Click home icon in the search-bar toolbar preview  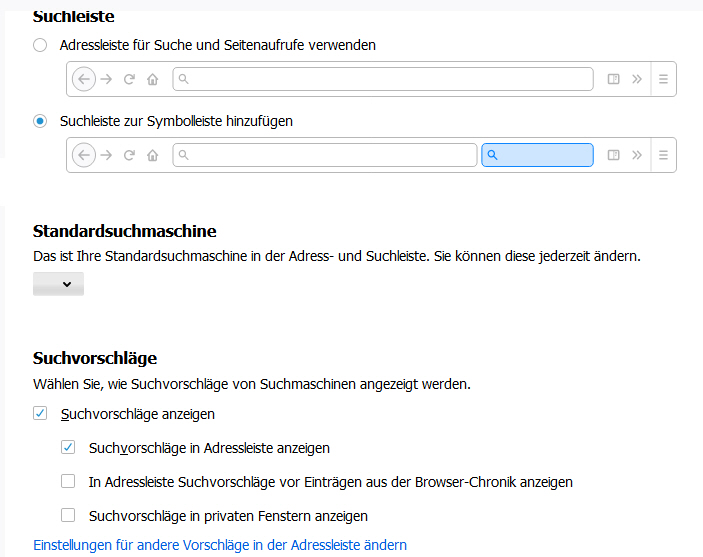click(x=152, y=155)
